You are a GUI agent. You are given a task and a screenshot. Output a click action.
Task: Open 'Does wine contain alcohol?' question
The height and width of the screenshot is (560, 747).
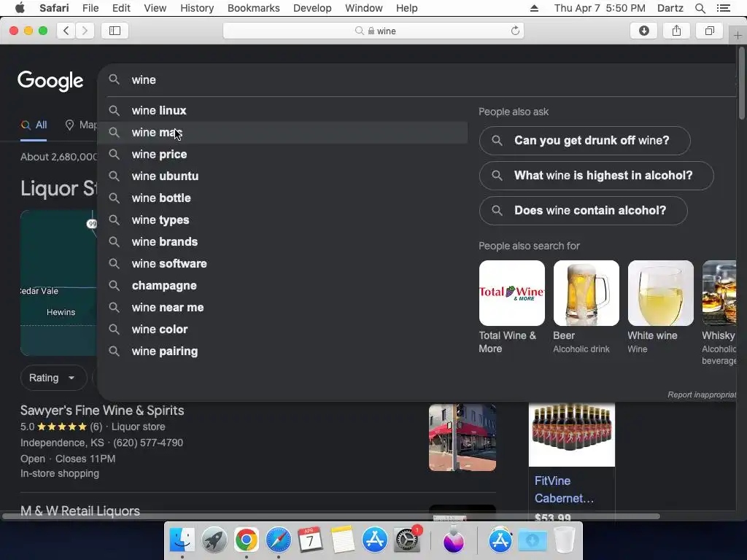583,211
